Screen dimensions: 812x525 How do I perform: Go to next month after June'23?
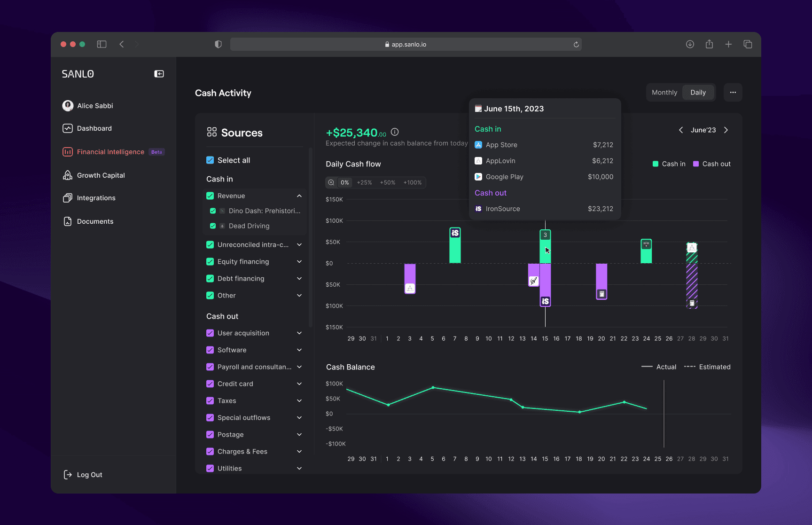coord(726,130)
